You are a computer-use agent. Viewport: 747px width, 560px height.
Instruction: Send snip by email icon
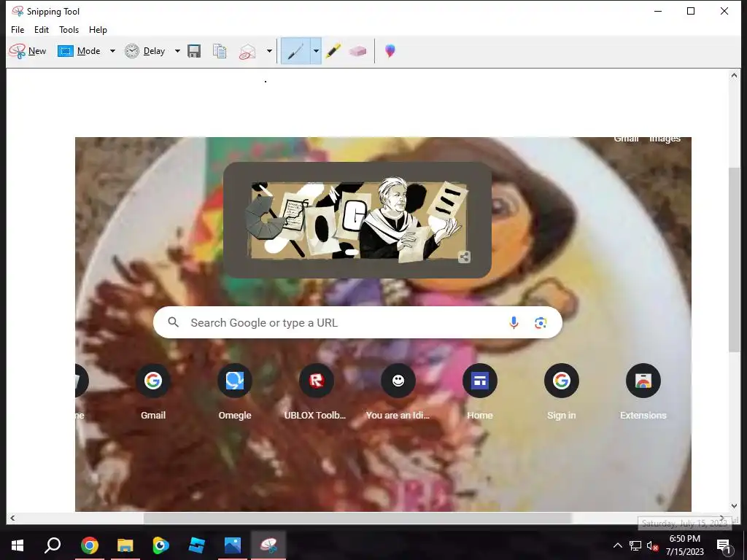click(x=247, y=52)
